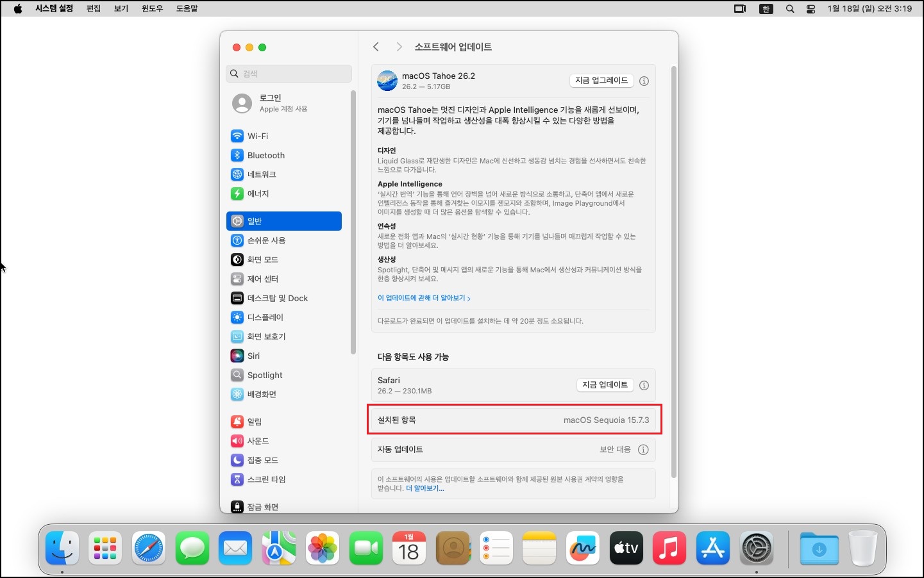
Task: Open Contacts from the Dock
Action: click(453, 549)
